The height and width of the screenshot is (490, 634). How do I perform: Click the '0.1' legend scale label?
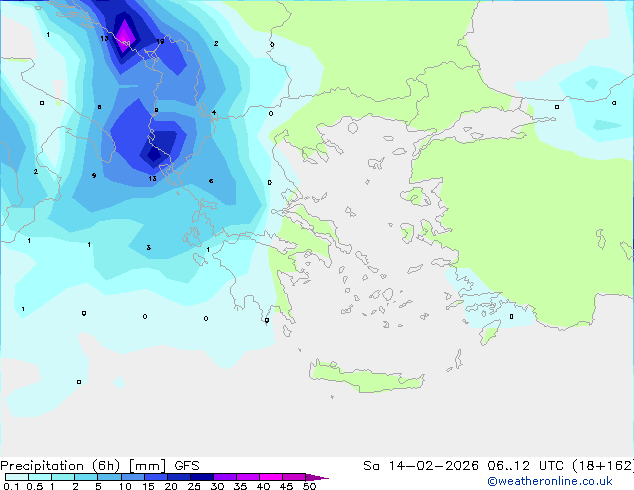point(11,486)
